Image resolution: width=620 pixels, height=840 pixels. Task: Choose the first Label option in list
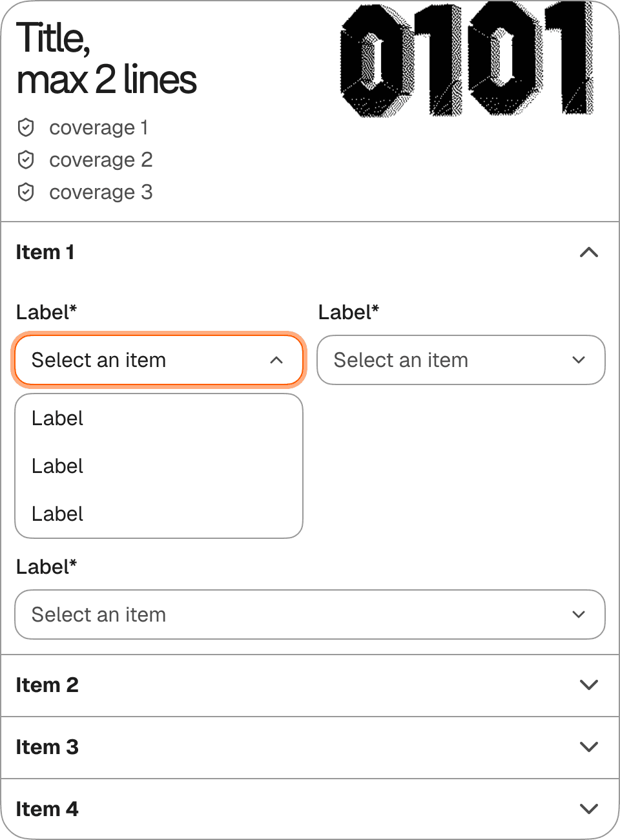coord(58,419)
